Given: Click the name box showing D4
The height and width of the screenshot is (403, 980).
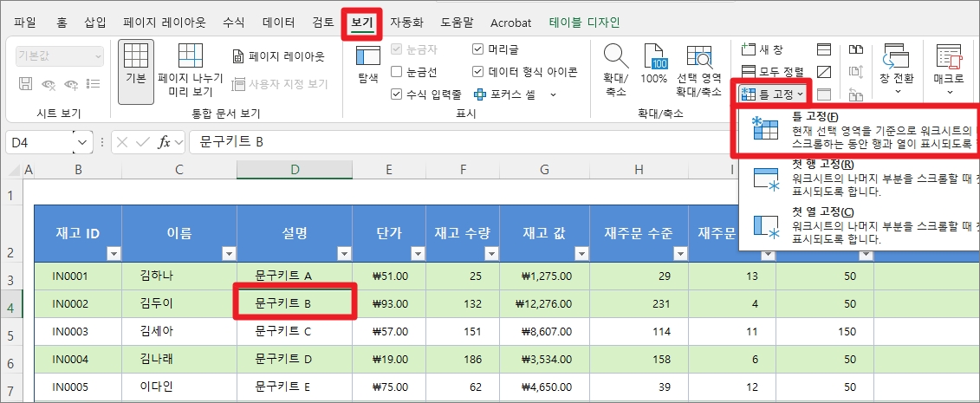Looking at the screenshot, I should (39, 142).
